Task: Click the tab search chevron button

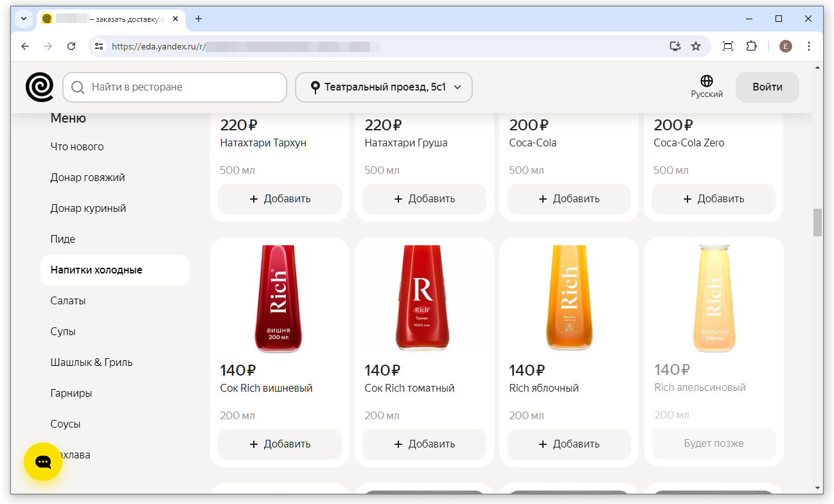Action: point(24,19)
